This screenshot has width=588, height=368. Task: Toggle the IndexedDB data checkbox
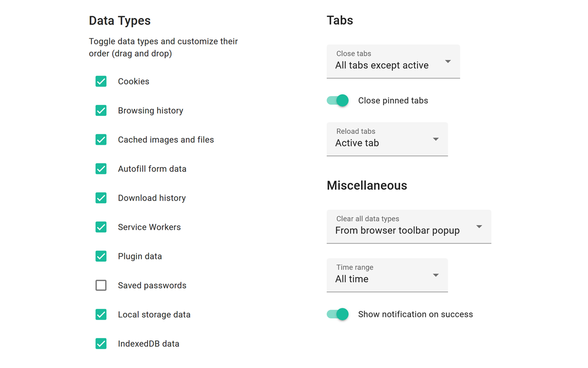(101, 344)
